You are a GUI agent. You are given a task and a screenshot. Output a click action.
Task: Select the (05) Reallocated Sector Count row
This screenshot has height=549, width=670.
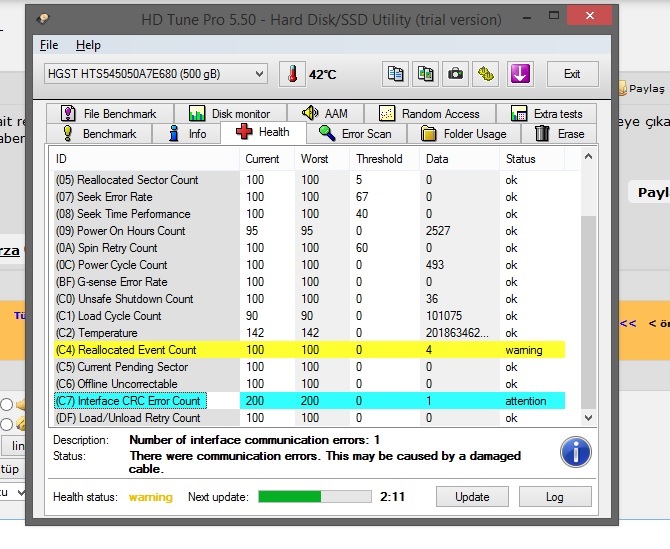[x=310, y=180]
